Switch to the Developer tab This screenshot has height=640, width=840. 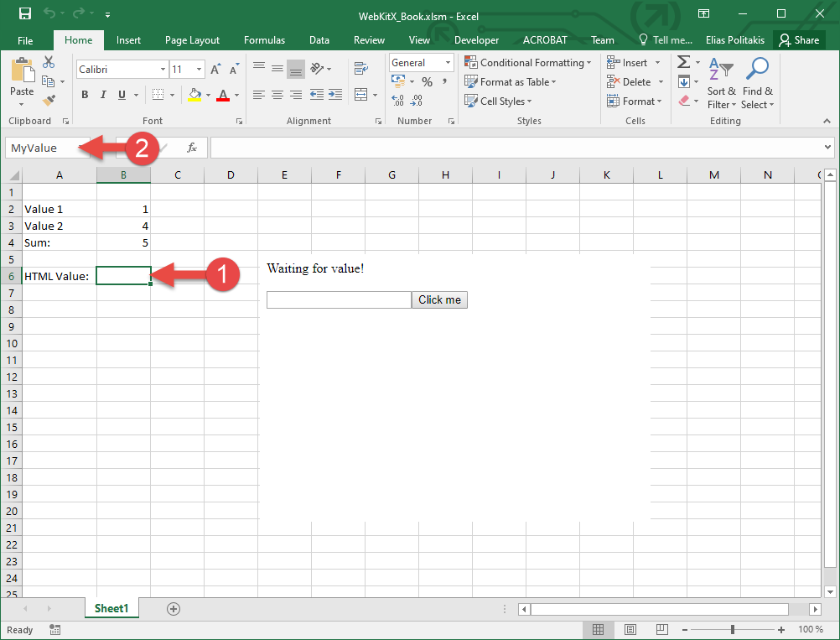(x=477, y=40)
